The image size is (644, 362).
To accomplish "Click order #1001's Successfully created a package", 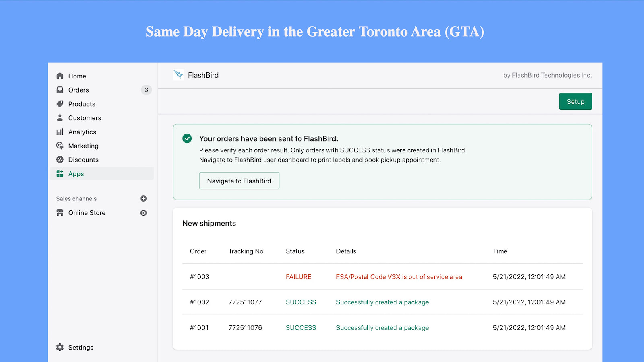I will click(382, 328).
